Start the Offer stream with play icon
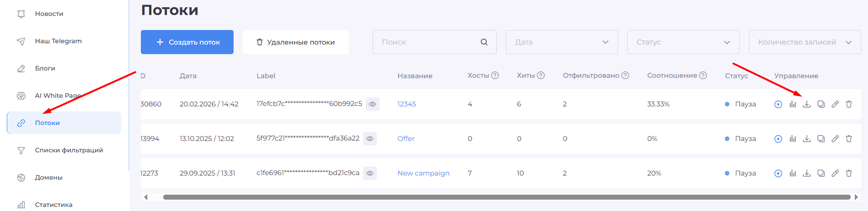The width and height of the screenshot is (868, 211). click(778, 139)
